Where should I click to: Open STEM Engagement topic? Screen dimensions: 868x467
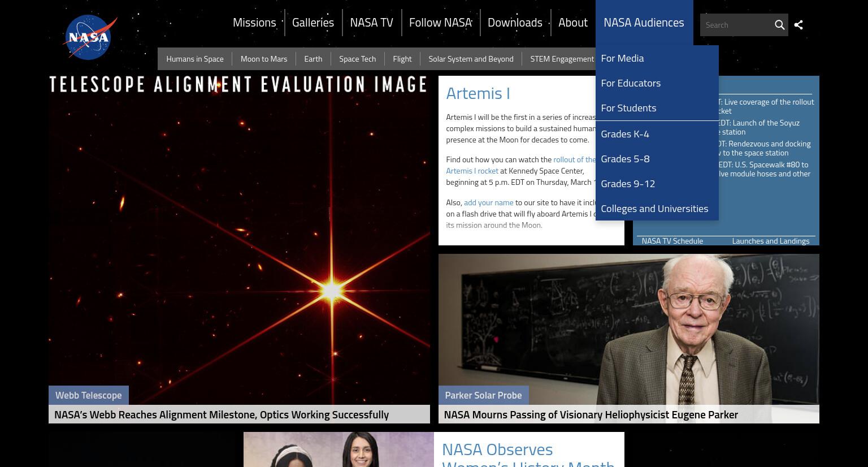[x=562, y=59]
